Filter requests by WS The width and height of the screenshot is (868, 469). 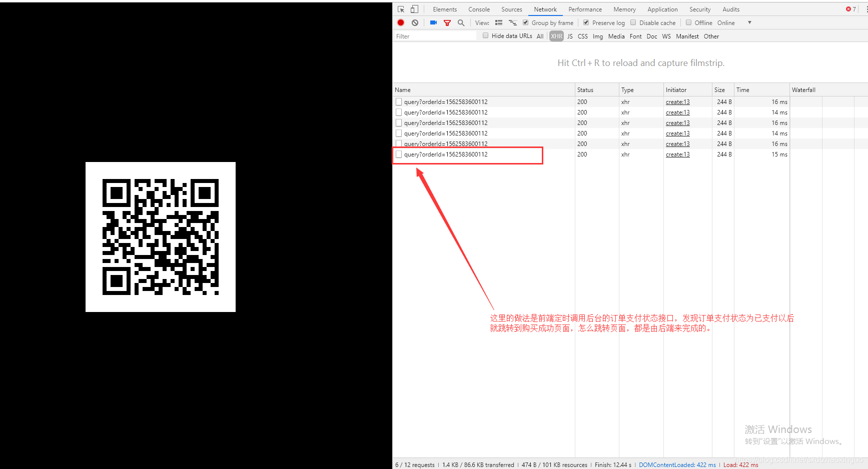coord(666,36)
